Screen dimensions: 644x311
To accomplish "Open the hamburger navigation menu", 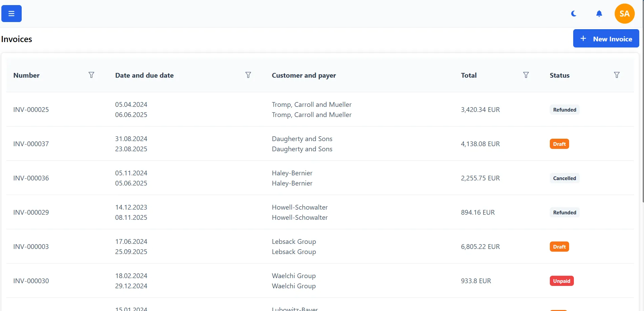I will pos(11,14).
